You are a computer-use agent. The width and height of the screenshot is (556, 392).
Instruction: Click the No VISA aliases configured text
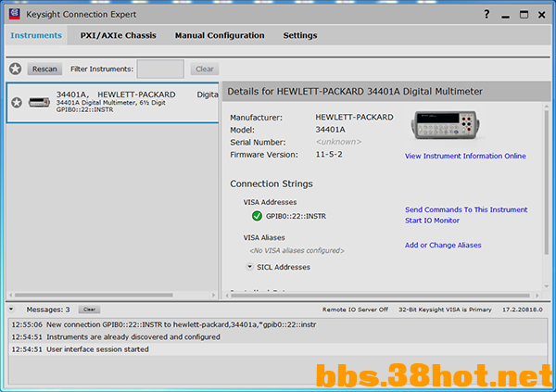297,250
